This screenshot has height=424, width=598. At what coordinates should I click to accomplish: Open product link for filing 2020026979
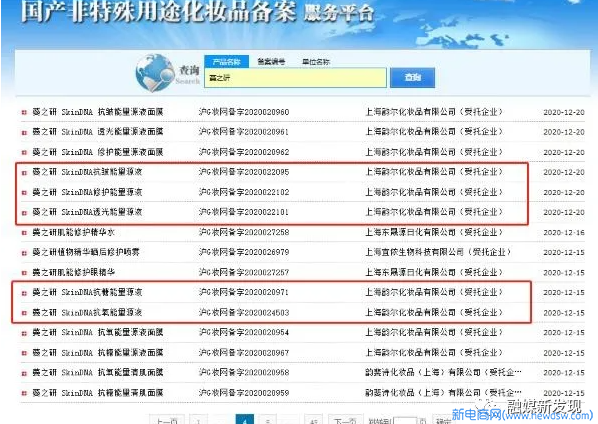pyautogui.click(x=86, y=252)
